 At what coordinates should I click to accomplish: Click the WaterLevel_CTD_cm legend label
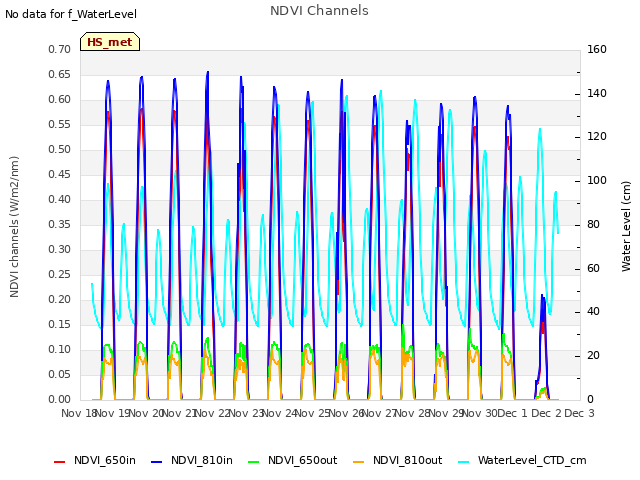coord(532,460)
